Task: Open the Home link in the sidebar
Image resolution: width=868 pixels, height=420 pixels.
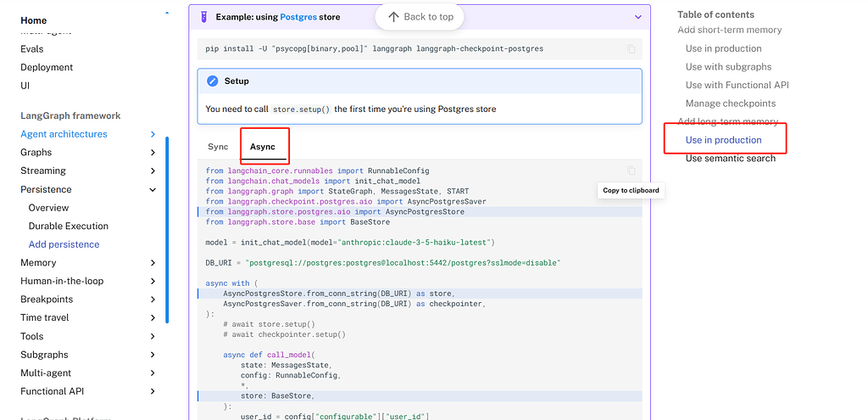Action: (x=34, y=20)
